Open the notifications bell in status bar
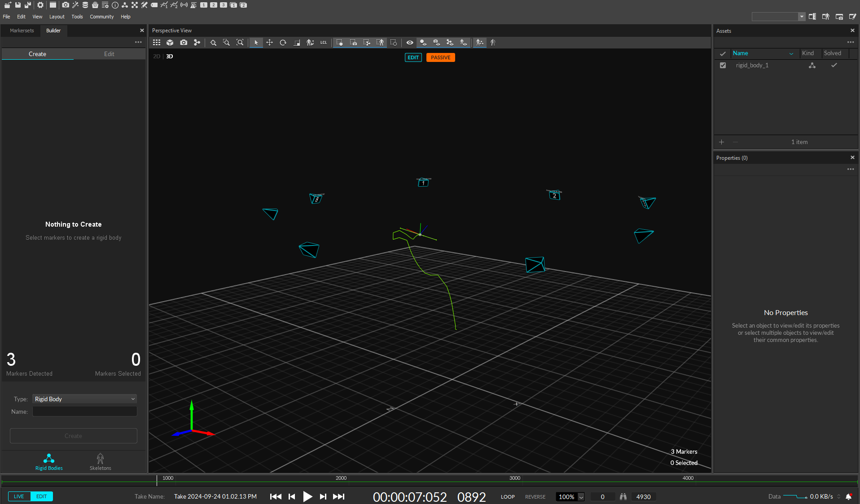 (x=848, y=496)
